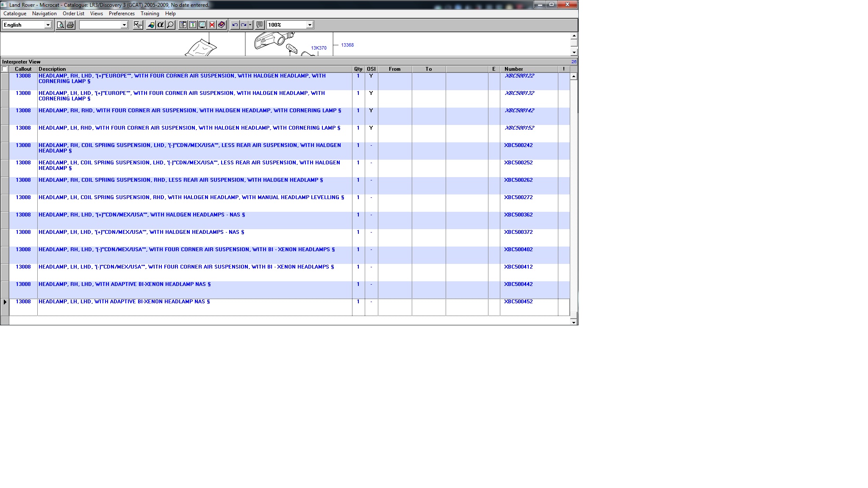Select row for XBC500262 headlamp description
868x488 pixels.
[180, 180]
